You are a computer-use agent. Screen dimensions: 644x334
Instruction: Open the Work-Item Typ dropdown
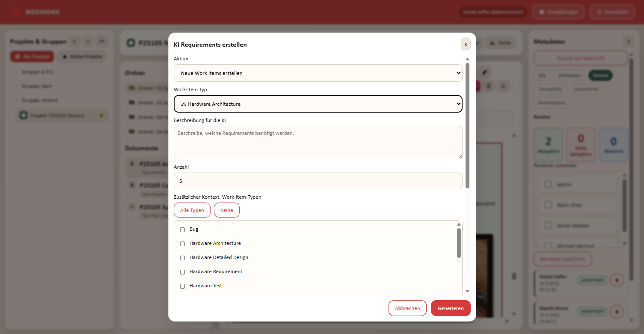click(318, 104)
